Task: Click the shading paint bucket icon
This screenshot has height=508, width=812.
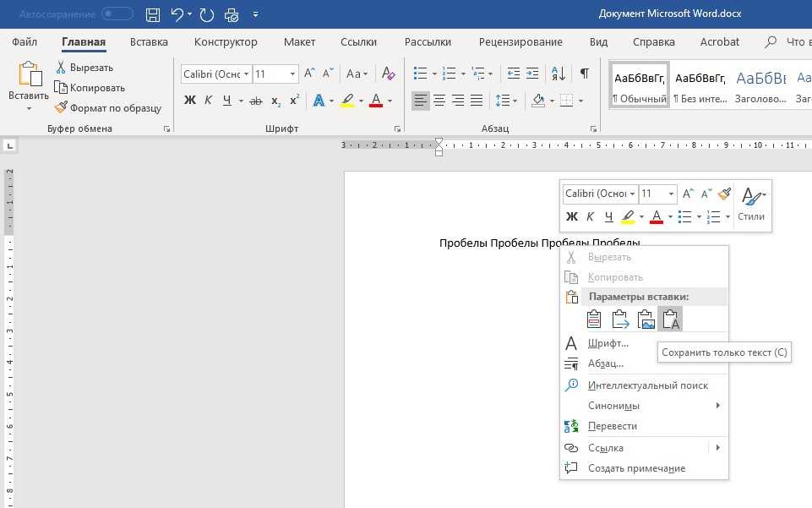Action: coord(538,101)
